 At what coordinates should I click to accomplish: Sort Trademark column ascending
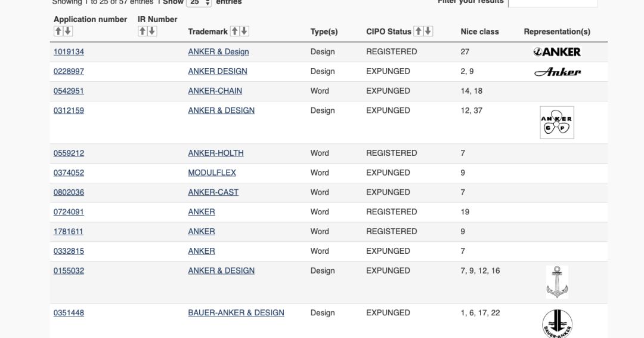[x=235, y=31]
